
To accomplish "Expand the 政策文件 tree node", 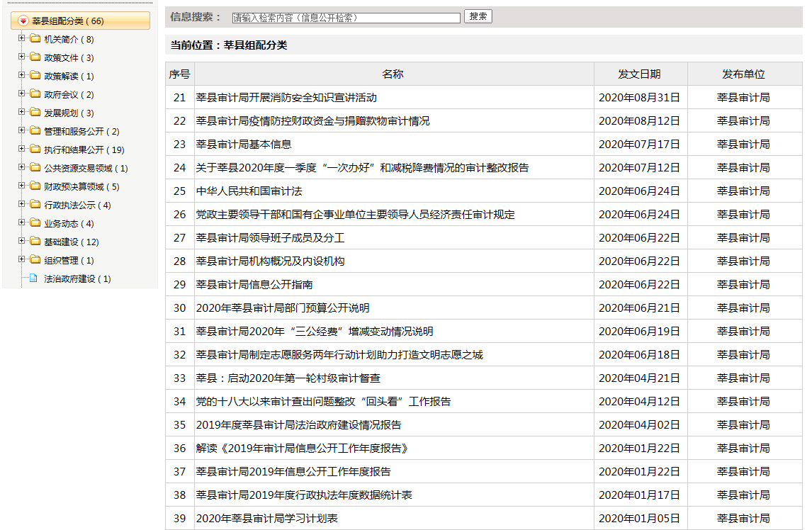I will pyautogui.click(x=21, y=57).
